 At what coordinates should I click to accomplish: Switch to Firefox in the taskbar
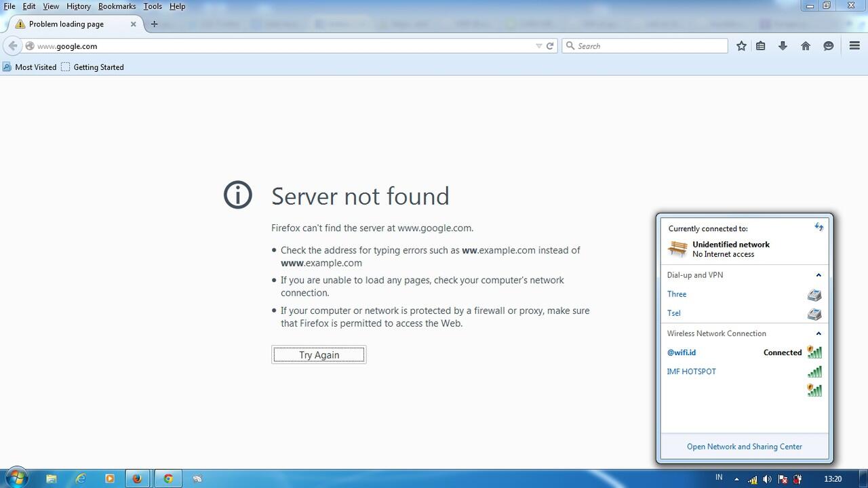(137, 479)
